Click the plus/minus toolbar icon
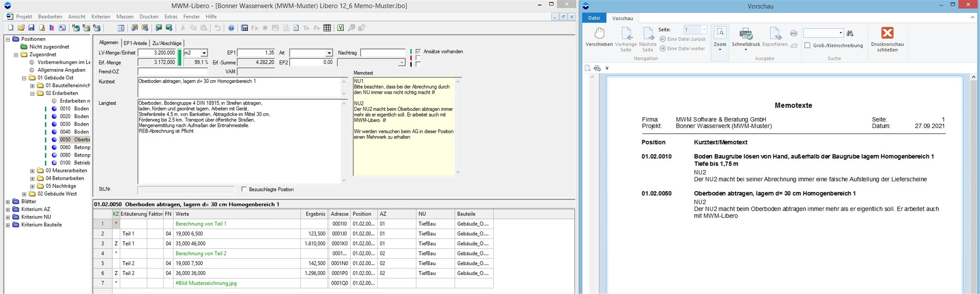 click(x=62, y=28)
